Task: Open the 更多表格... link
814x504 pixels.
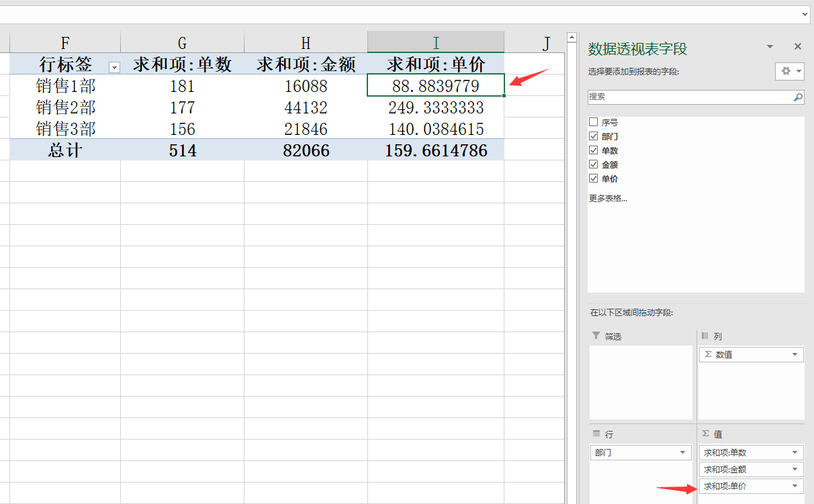Action: [608, 199]
